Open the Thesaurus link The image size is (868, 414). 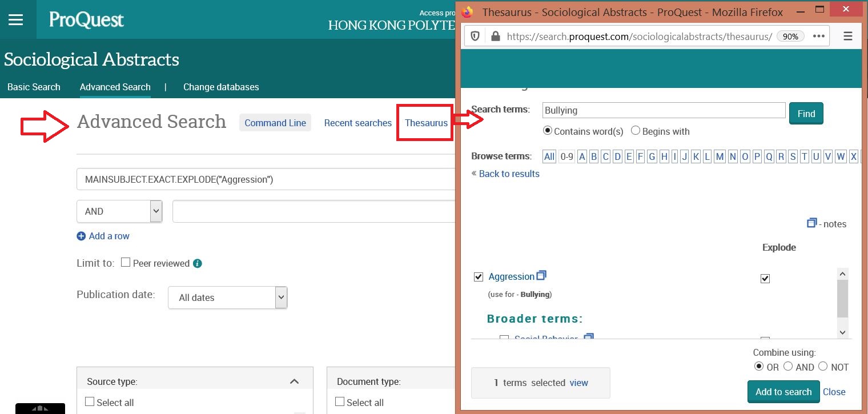coord(426,123)
